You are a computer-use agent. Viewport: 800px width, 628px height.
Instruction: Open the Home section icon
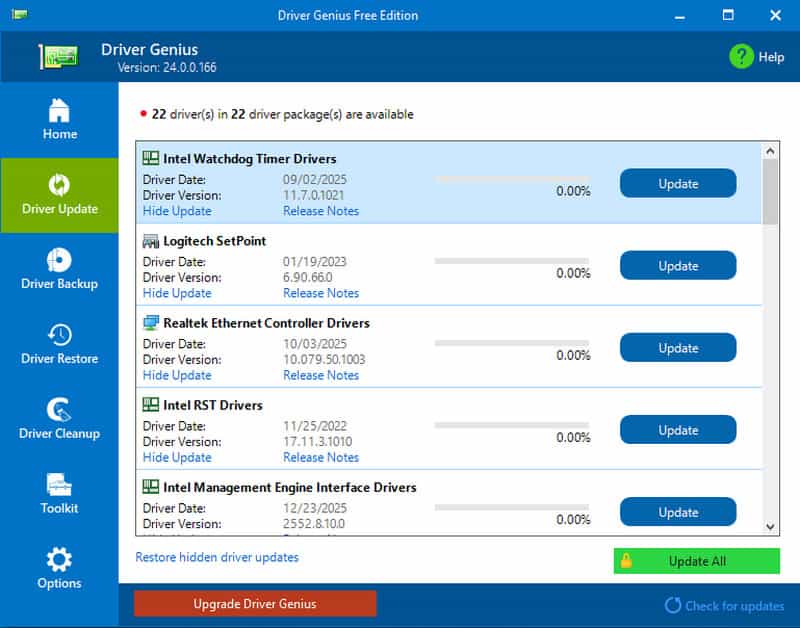point(59,109)
